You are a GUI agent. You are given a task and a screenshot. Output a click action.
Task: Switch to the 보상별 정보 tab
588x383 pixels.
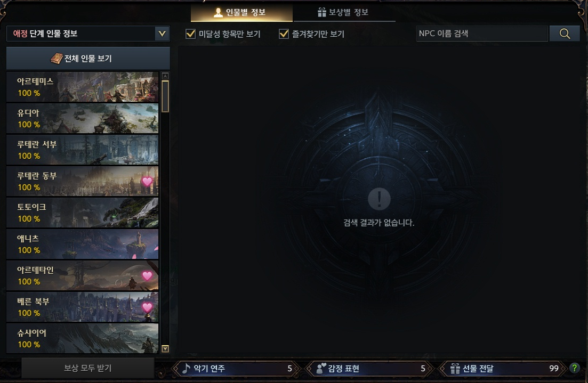coord(343,12)
